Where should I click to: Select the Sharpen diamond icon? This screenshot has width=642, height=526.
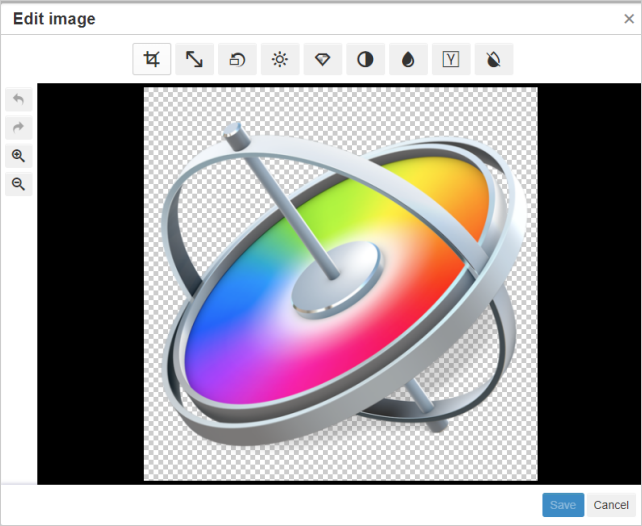pyautogui.click(x=323, y=59)
